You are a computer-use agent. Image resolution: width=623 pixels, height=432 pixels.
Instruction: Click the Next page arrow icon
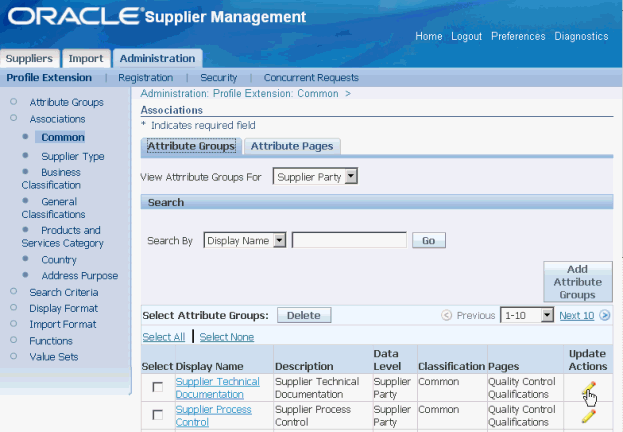tap(605, 316)
